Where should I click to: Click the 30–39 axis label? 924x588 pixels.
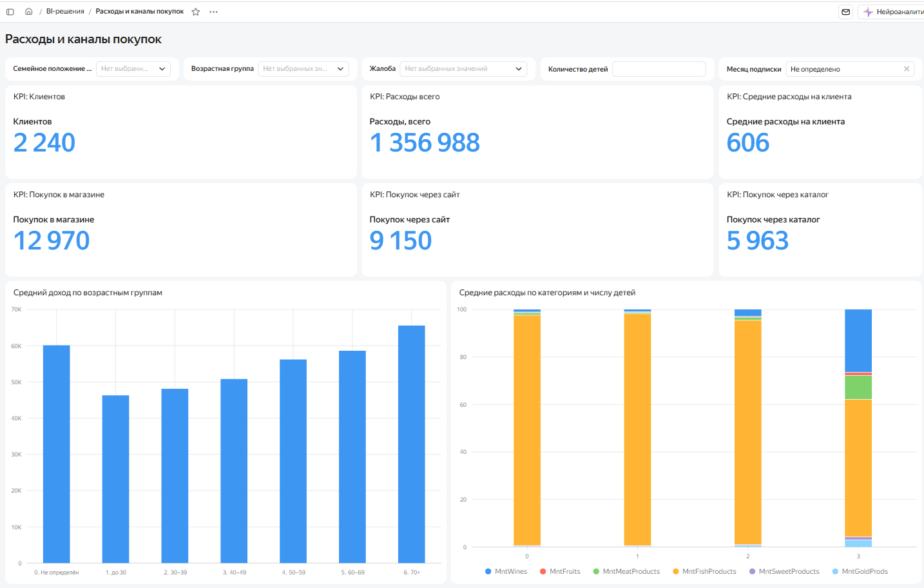point(175,573)
